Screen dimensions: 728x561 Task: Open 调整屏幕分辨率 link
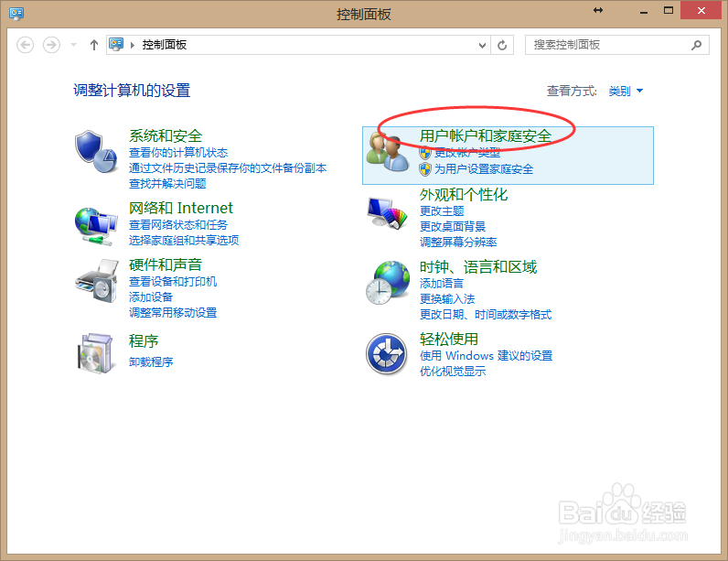tap(458, 243)
